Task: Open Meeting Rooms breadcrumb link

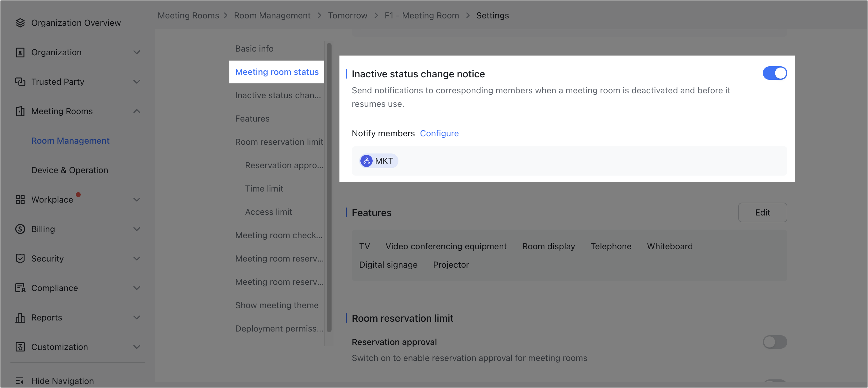Action: [x=188, y=16]
